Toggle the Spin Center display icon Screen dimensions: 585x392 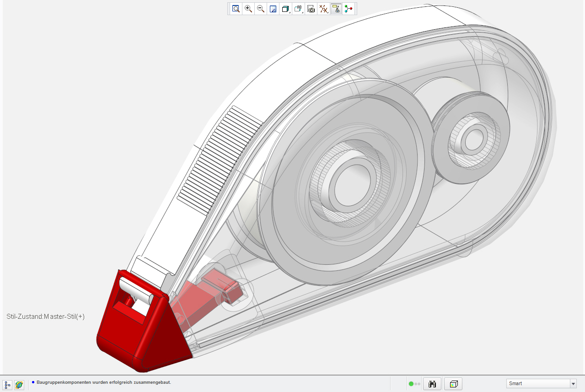pos(349,9)
